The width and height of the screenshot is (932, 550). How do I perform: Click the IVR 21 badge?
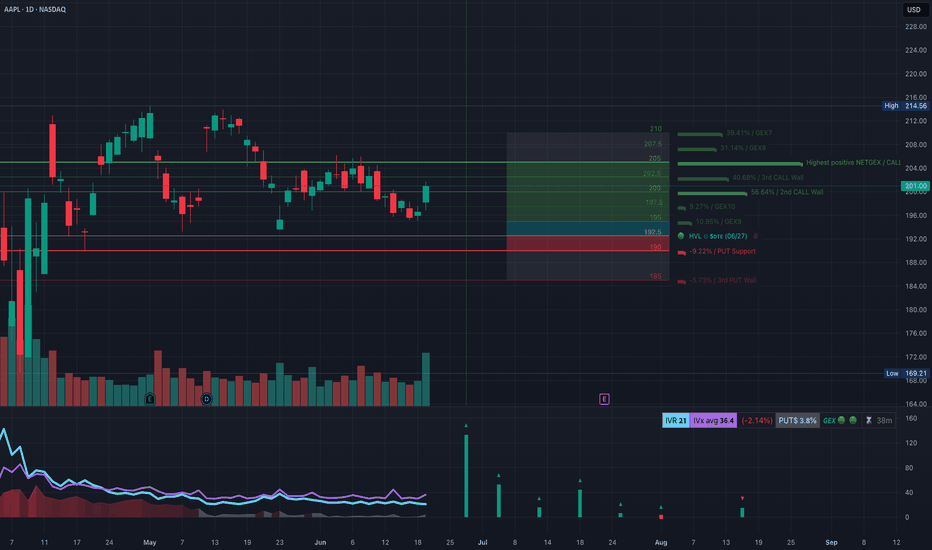(x=676, y=420)
